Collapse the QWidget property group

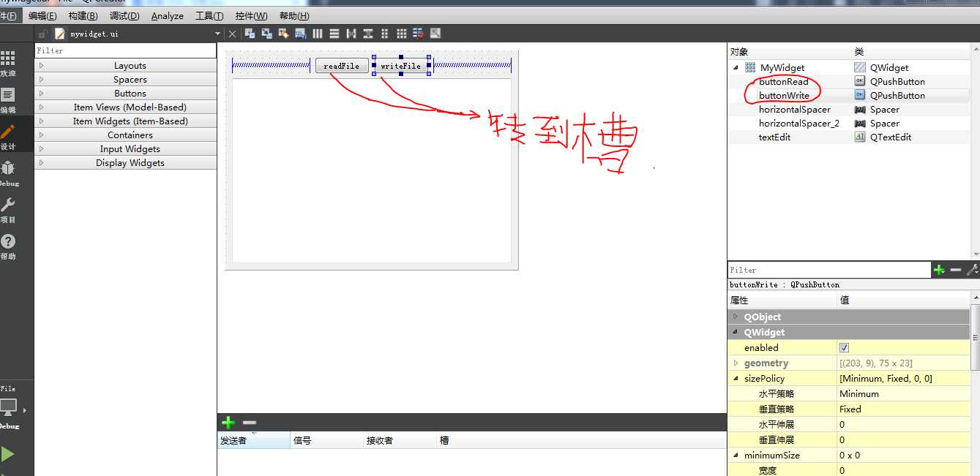point(736,332)
